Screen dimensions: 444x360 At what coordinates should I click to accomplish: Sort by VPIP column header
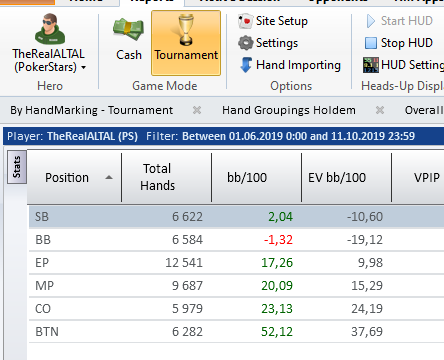(x=418, y=177)
